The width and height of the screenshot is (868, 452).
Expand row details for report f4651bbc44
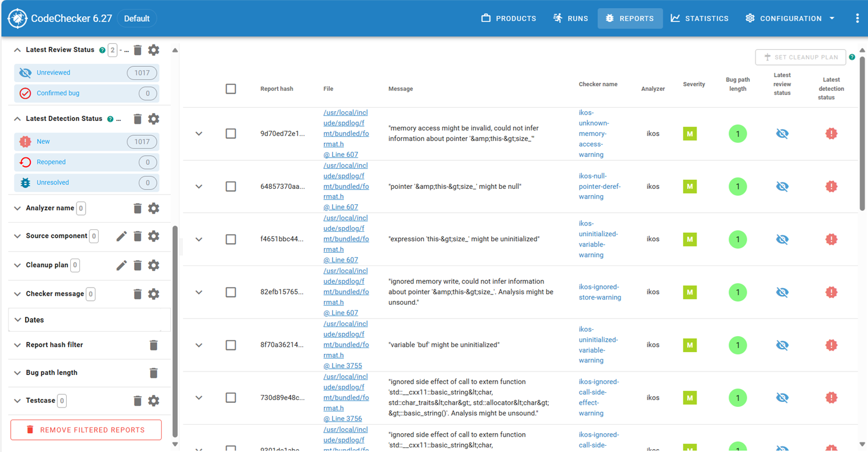[x=199, y=239]
